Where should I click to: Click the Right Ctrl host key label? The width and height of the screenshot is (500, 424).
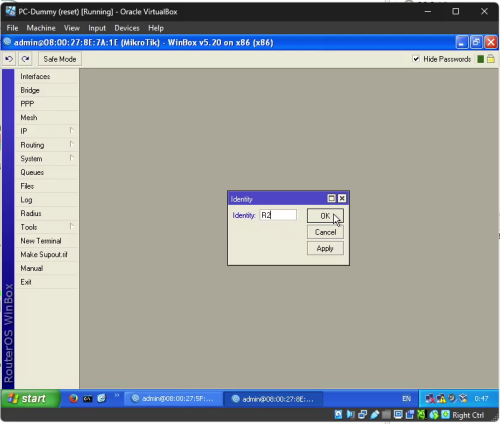468,415
